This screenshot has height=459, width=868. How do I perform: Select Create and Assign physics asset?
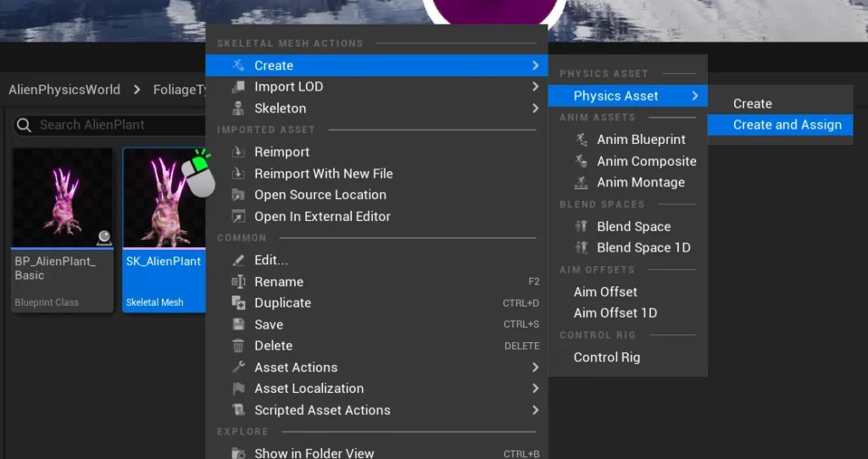coord(787,125)
